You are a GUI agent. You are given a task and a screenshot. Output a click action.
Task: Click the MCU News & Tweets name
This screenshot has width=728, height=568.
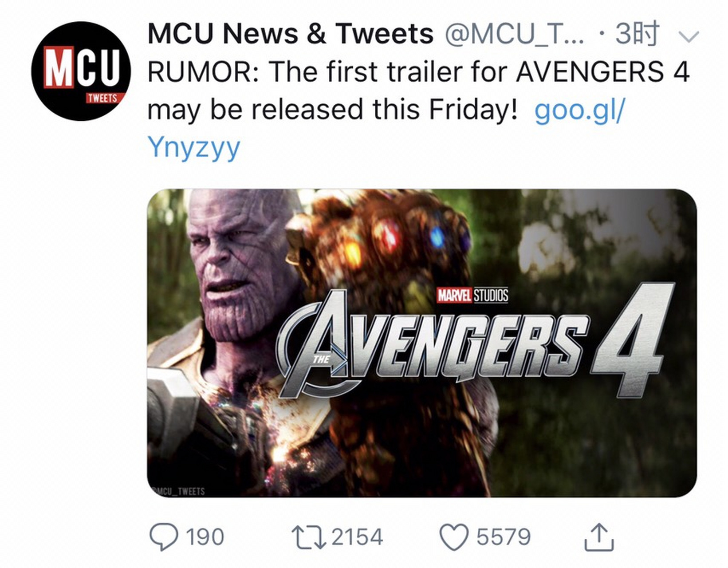pyautogui.click(x=290, y=34)
